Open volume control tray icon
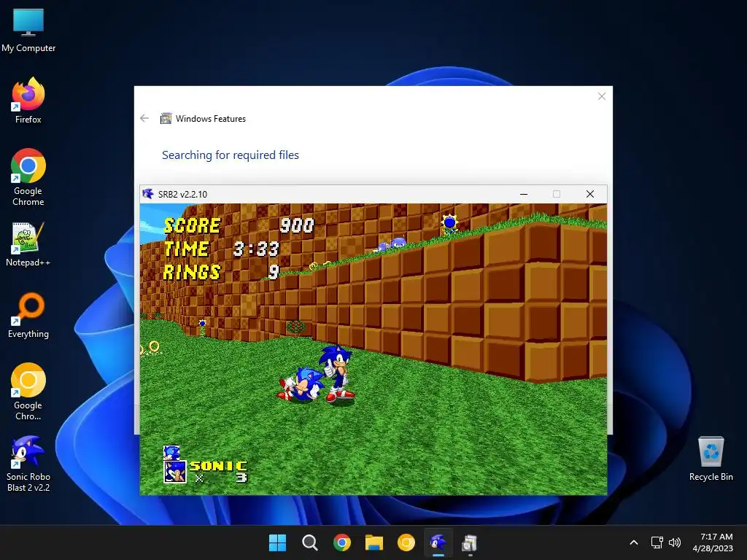The width and height of the screenshot is (747, 560). coord(675,542)
